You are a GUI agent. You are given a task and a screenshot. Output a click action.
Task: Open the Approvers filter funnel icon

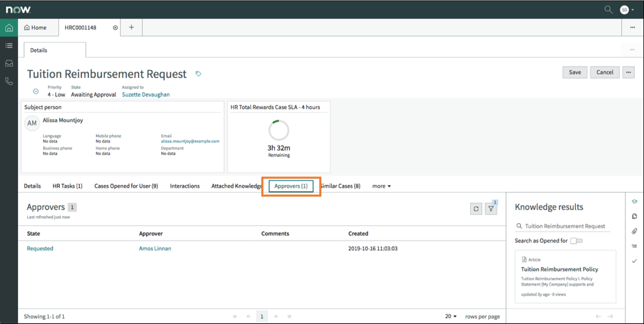tap(491, 209)
